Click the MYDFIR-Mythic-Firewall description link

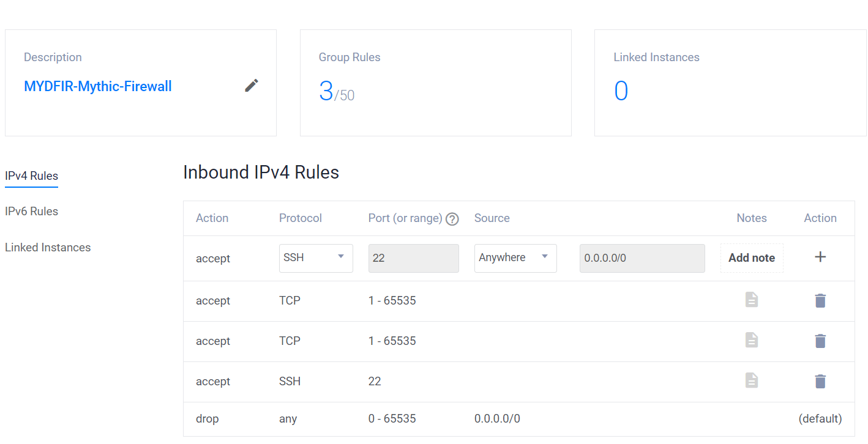[98, 86]
